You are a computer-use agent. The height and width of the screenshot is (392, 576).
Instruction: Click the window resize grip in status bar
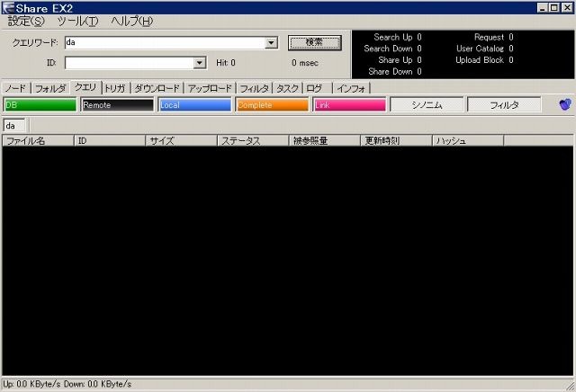[571, 386]
